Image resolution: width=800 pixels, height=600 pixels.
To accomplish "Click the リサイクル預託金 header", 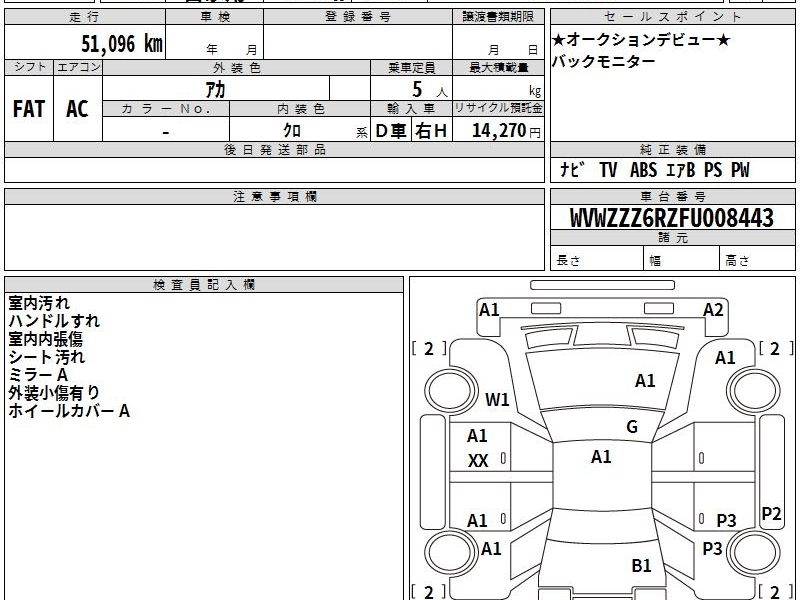I will coord(498,109).
